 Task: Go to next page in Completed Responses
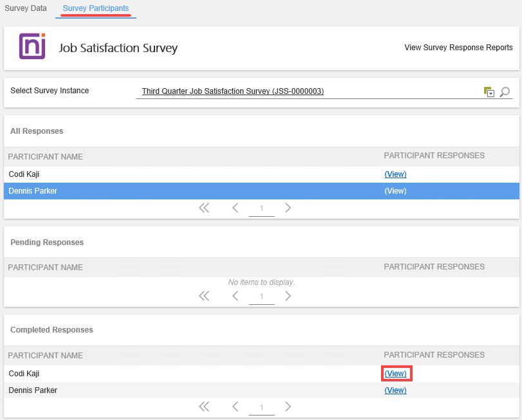pos(288,406)
